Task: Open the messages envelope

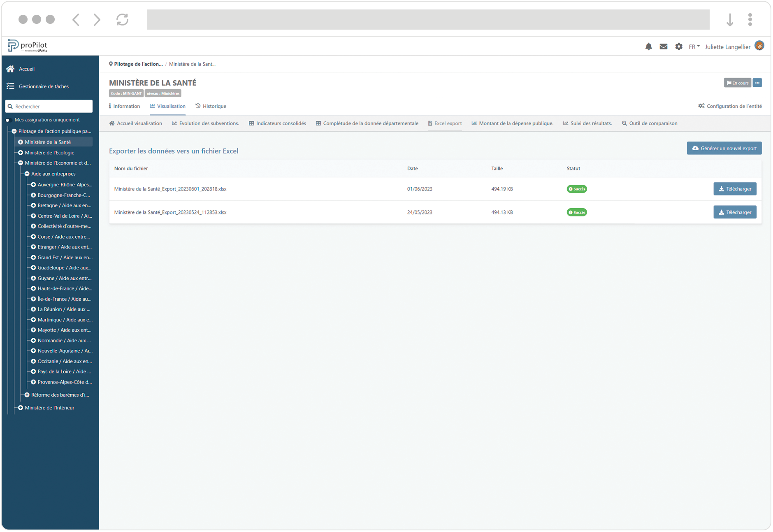Action: 664,46
